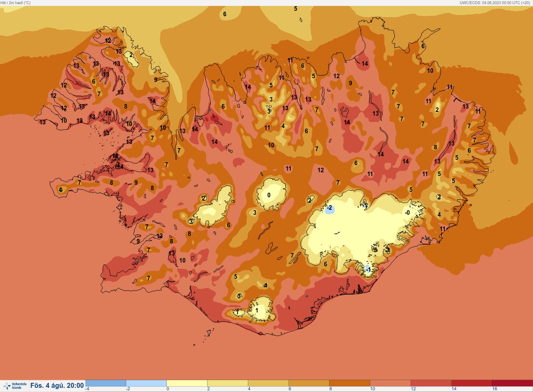533x392 pixels.
Task: Select the 8 to 10 orange legend swatch
Action: 350,383
